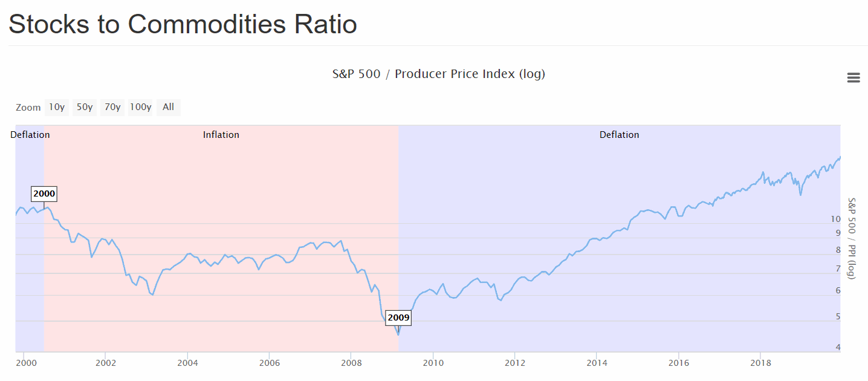Image resolution: width=868 pixels, height=381 pixels.
Task: Click the chart title S&P 500 / Producer Price Index
Action: coord(438,74)
